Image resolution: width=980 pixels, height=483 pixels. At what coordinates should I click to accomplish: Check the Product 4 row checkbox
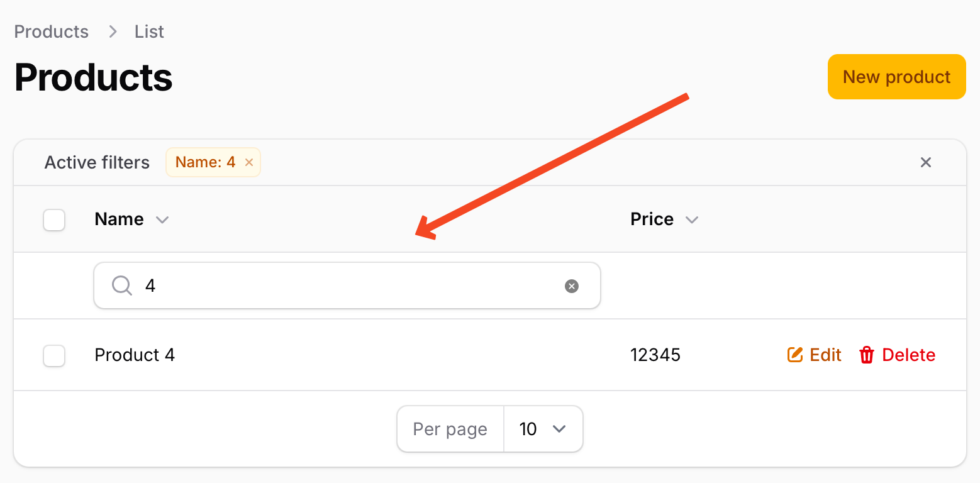tap(54, 355)
